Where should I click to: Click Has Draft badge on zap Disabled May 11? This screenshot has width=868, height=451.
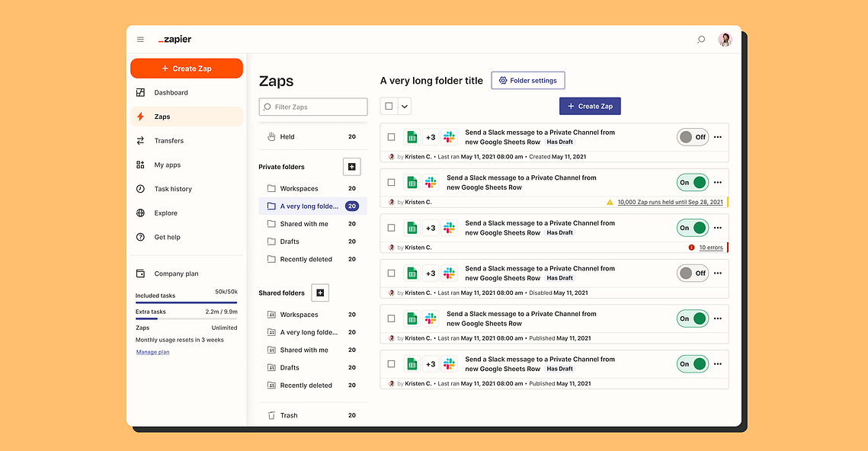click(559, 278)
